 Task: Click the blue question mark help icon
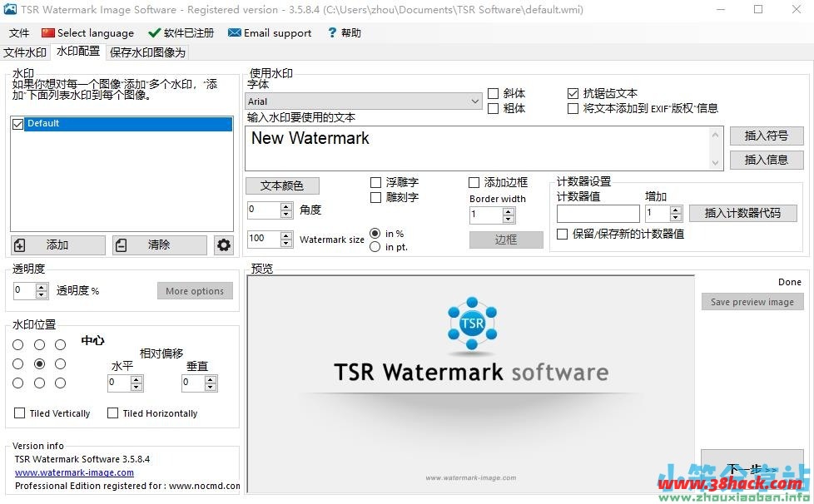pos(332,32)
